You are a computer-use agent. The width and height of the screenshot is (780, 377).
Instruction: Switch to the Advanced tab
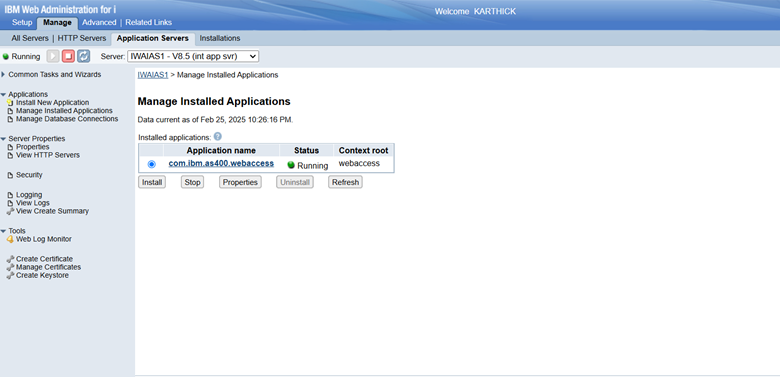99,22
